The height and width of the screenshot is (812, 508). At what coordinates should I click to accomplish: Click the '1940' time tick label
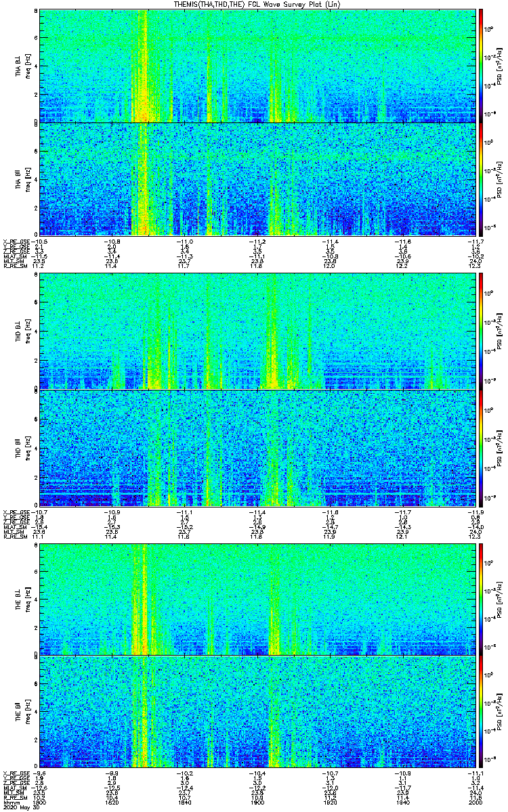403,803
